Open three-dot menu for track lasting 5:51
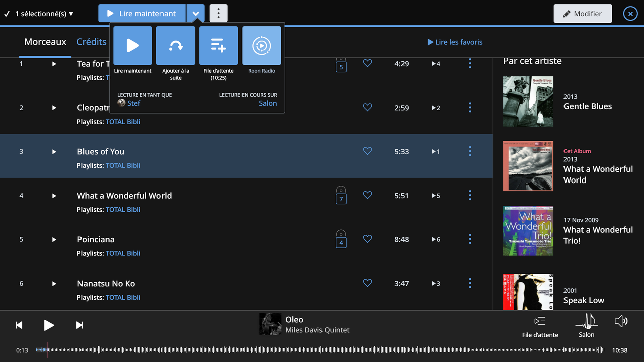The height and width of the screenshot is (362, 644). pos(470,195)
